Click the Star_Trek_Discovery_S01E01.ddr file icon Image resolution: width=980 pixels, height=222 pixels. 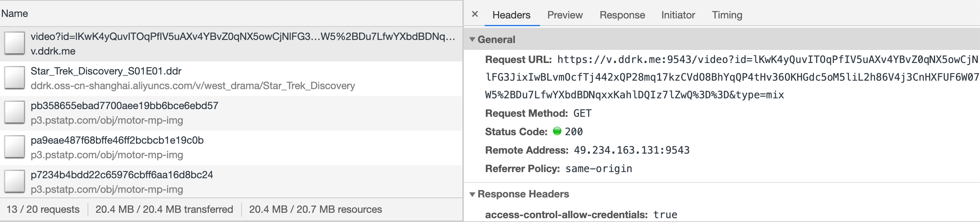(x=15, y=78)
